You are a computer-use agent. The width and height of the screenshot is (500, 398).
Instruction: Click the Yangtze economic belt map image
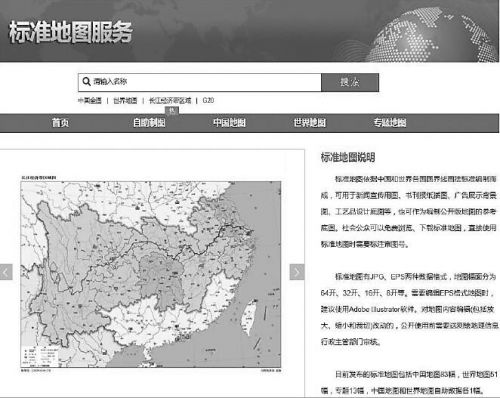pyautogui.click(x=151, y=274)
